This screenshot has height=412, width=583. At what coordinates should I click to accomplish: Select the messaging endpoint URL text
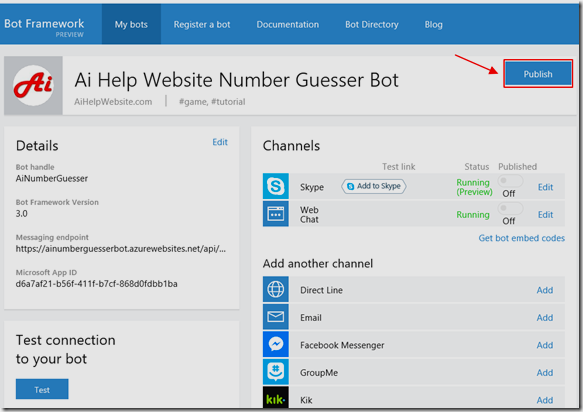(120, 249)
